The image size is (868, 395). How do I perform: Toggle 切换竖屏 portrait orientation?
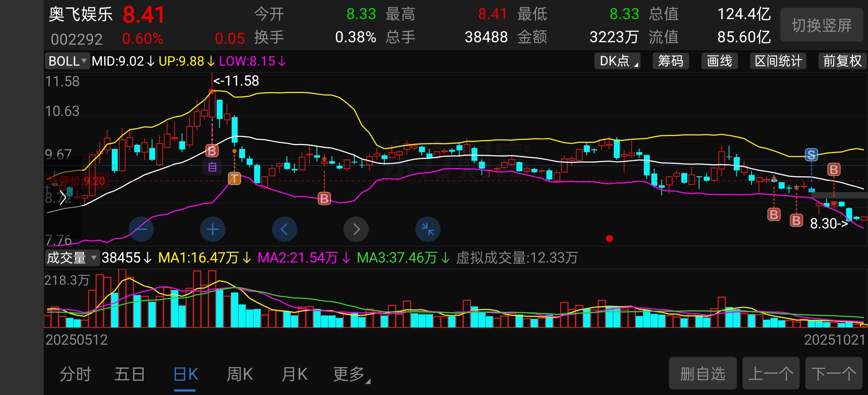pos(821,25)
